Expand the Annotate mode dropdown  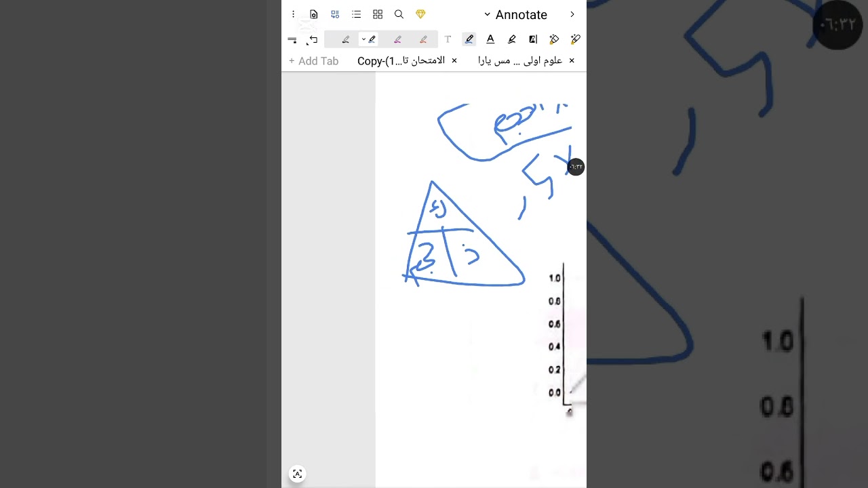tap(515, 14)
